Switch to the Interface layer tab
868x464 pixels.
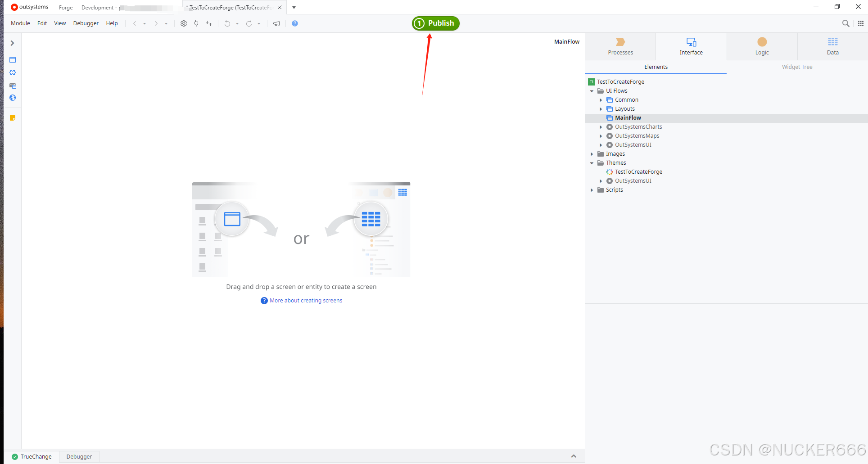[691, 46]
